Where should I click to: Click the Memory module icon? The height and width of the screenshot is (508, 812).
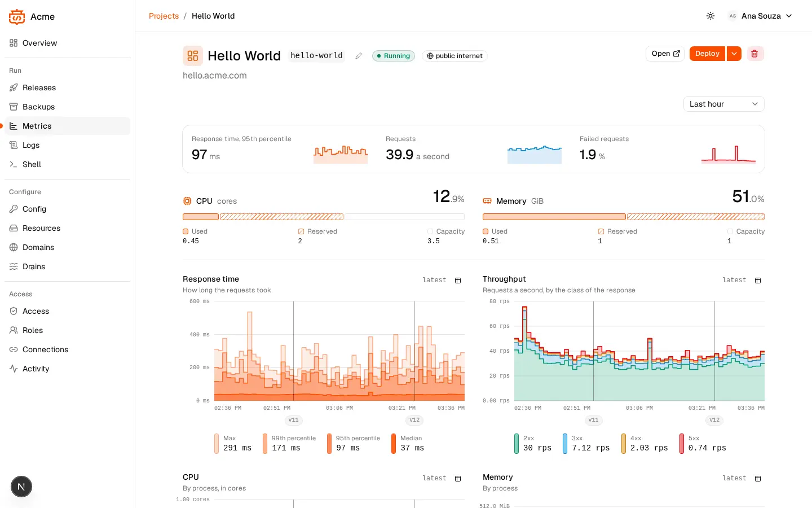487,201
